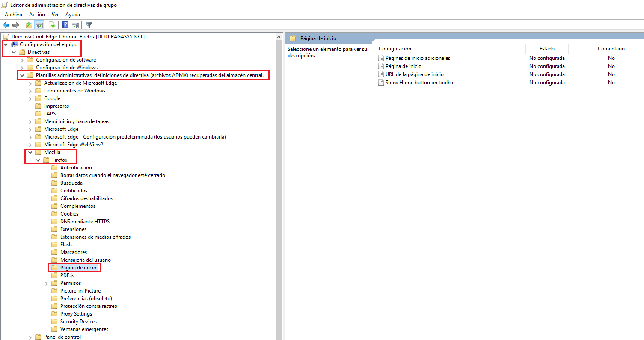Click the Forward navigation arrow in the toolbar
This screenshot has width=644, height=340.
[x=16, y=25]
